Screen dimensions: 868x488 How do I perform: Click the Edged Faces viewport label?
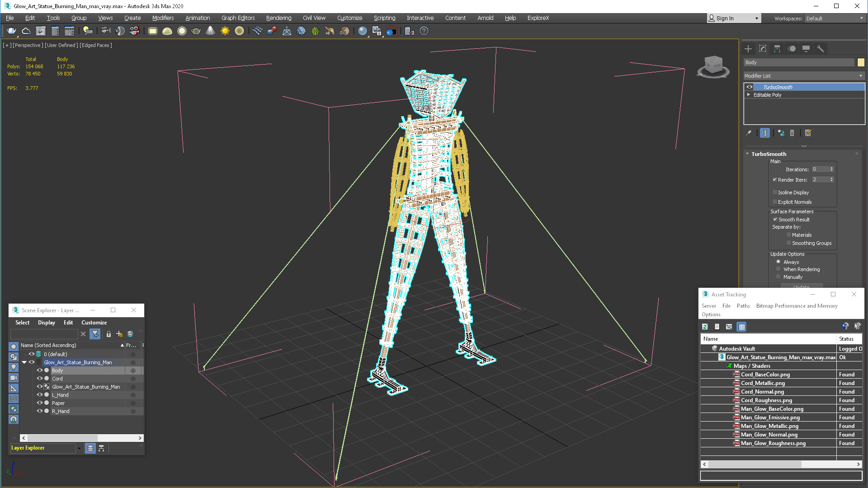tap(96, 45)
